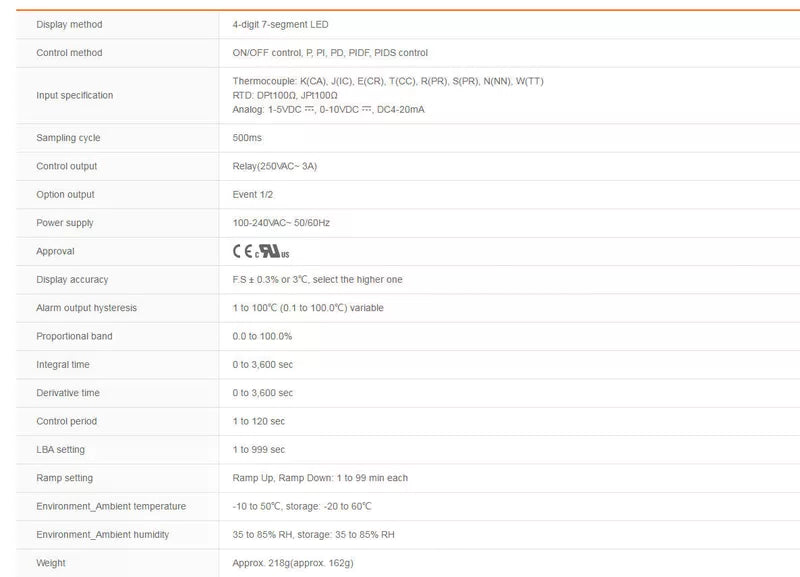Click the Integral time label
Viewport: 800px width, 577px height.
tap(63, 364)
